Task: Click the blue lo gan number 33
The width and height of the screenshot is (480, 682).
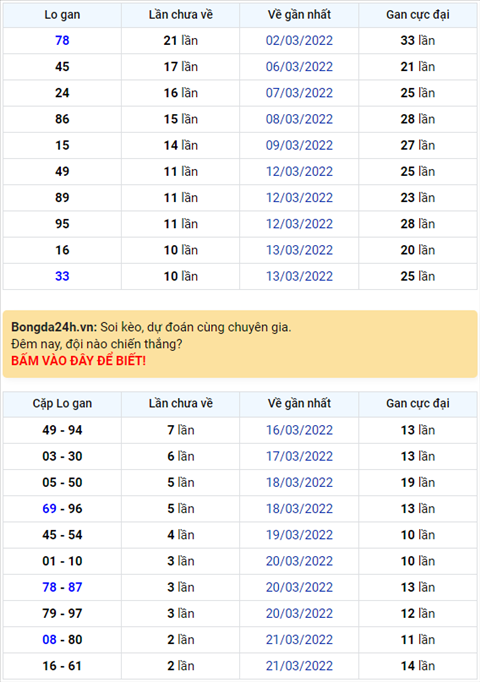Action: click(x=62, y=276)
